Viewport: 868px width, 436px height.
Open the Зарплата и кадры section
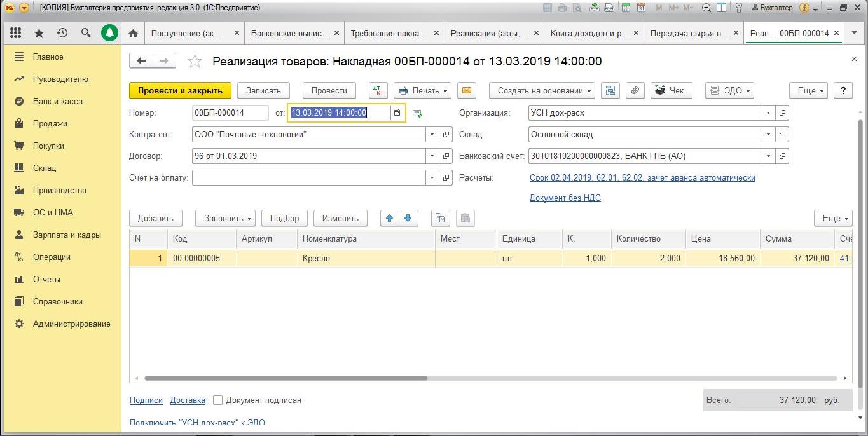click(67, 235)
